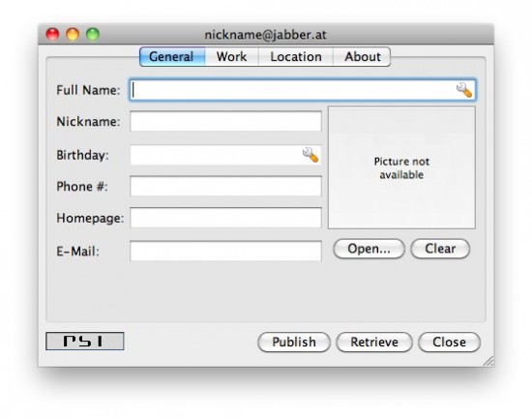Publish the vCard information
The image size is (532, 419).
294,343
